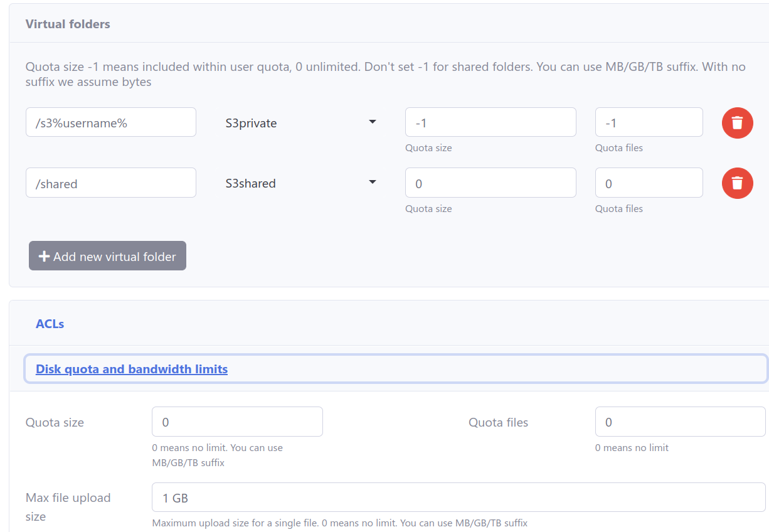Expand the ACLs section
Screen dimensions: 769x532
(50, 324)
